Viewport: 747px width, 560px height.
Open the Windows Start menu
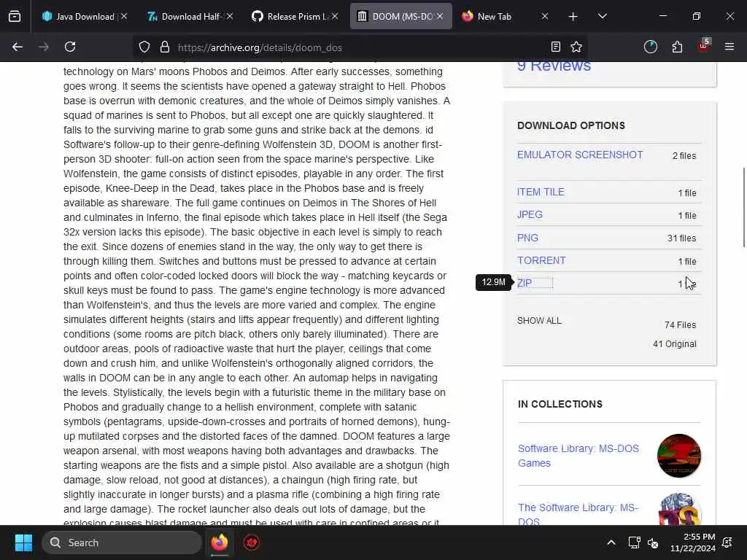click(x=23, y=542)
